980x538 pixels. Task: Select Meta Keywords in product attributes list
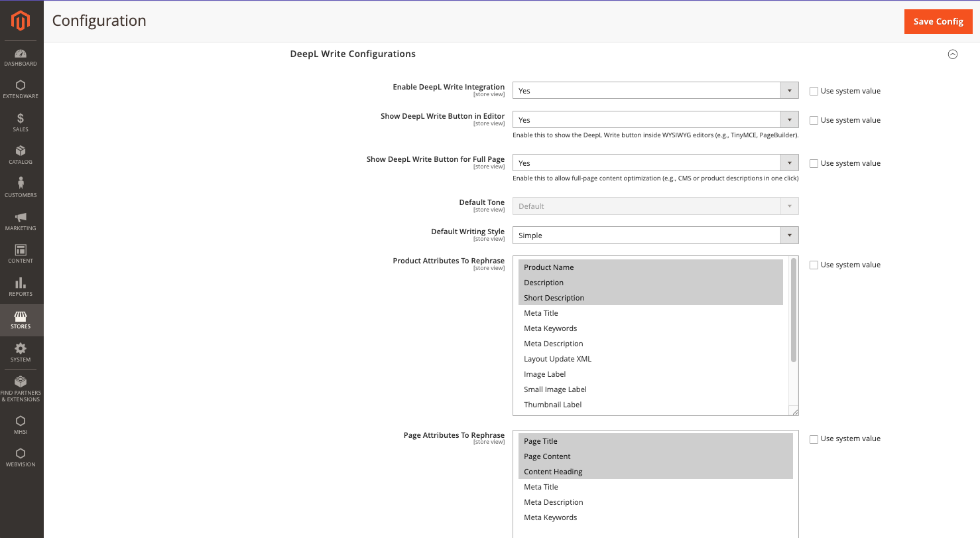click(650, 328)
